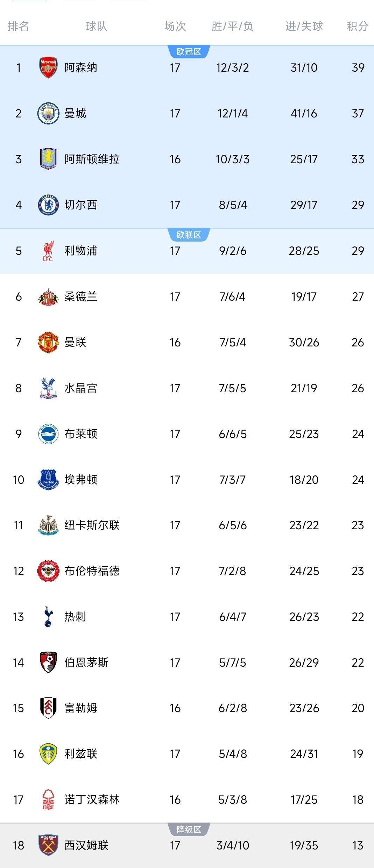Image resolution: width=374 pixels, height=868 pixels.
Task: Click the 排名 column header
Action: click(18, 26)
